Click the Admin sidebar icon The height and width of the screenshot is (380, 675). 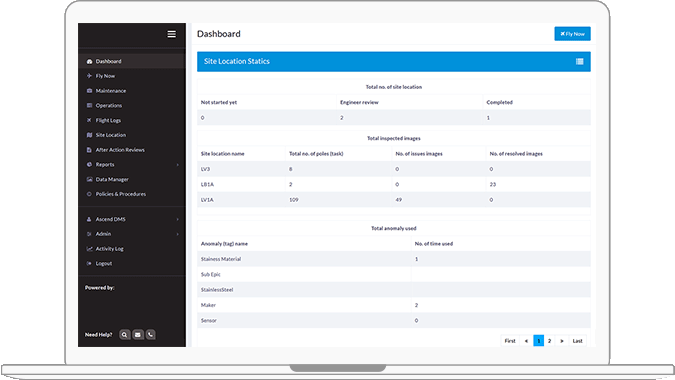(x=89, y=234)
